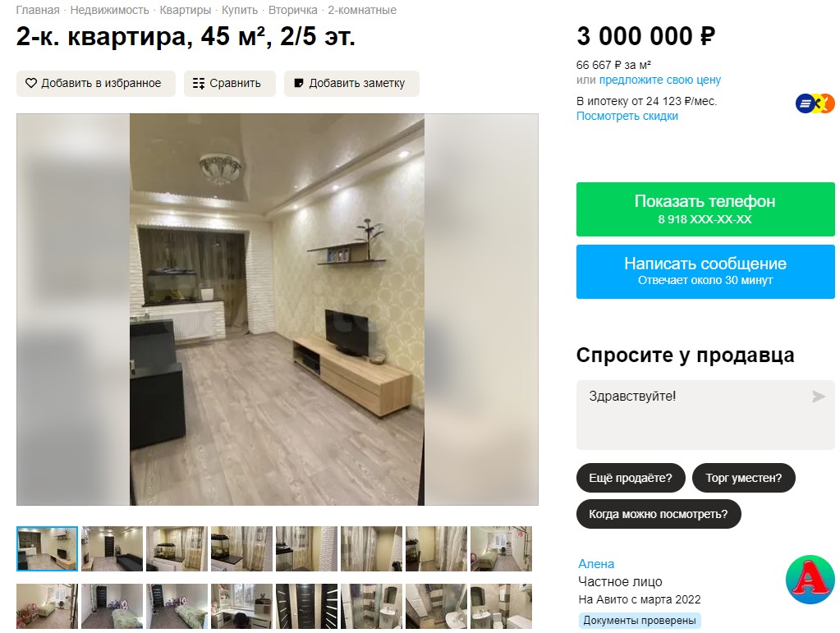Select the Ещё продаёте? quick question
The image size is (840, 633).
[631, 478]
